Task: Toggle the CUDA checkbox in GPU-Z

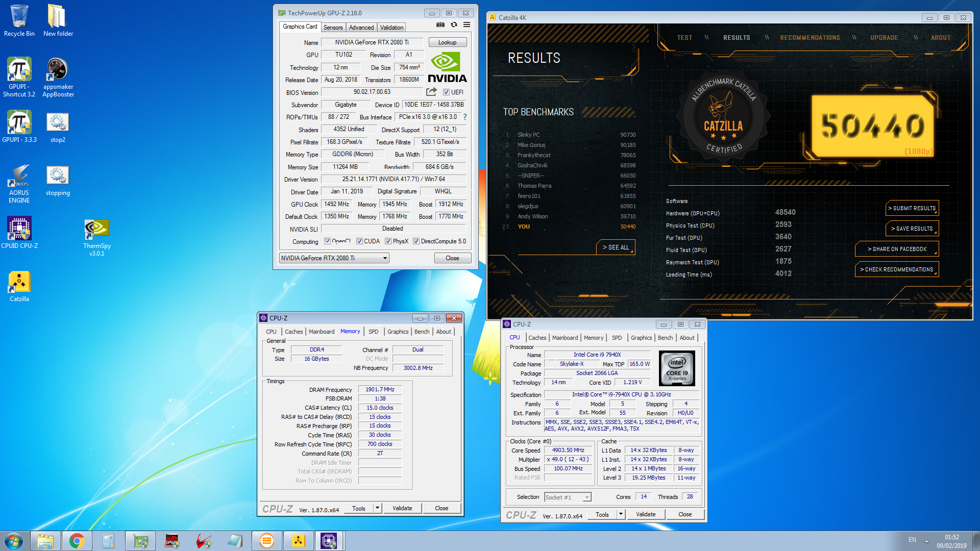Action: coord(359,241)
